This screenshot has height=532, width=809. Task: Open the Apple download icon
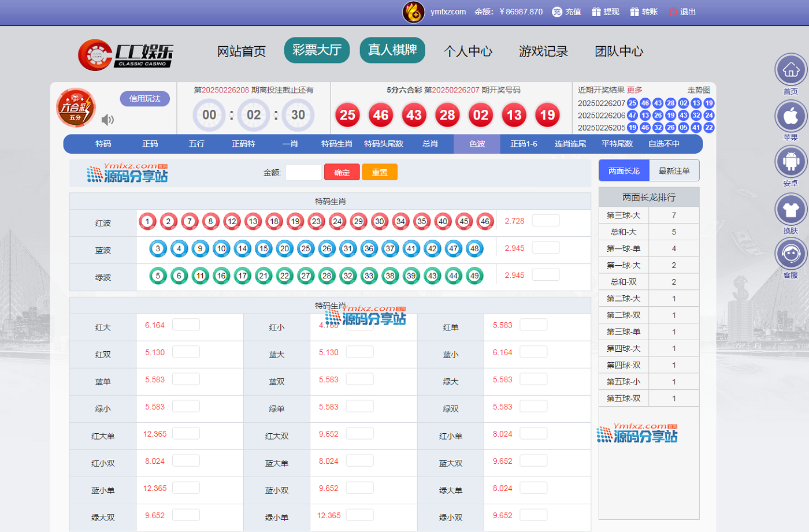click(x=791, y=116)
